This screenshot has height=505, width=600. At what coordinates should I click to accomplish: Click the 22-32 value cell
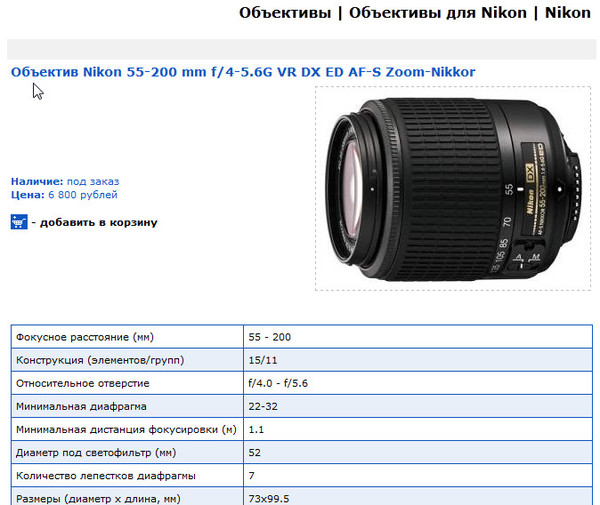pos(418,406)
